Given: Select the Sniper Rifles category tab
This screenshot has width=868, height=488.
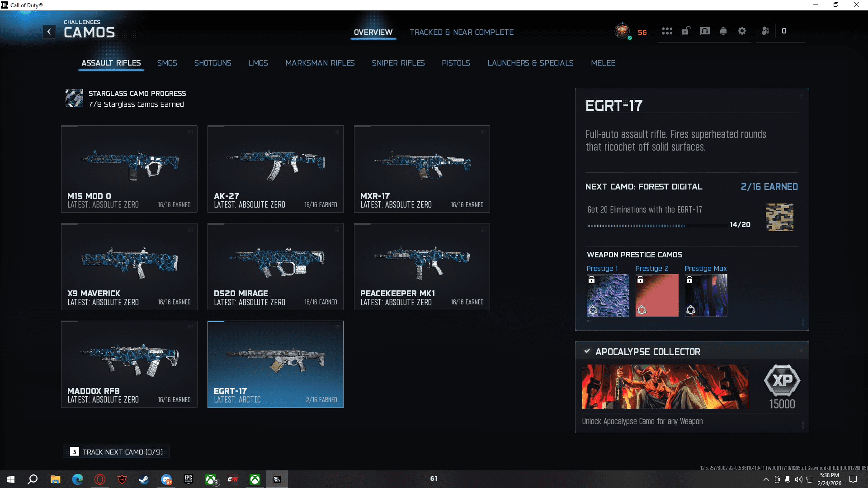Looking at the screenshot, I should coord(398,63).
